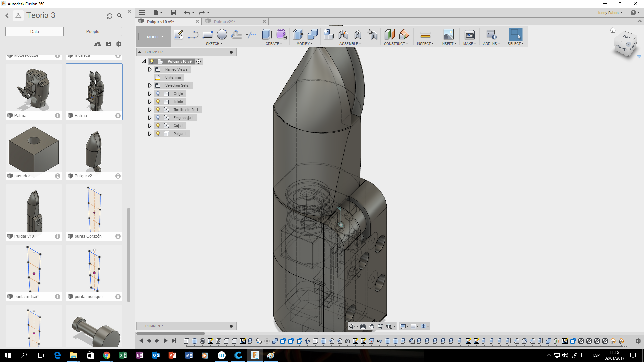Click the Undo arrow
The width and height of the screenshot is (644, 362).
click(x=187, y=13)
